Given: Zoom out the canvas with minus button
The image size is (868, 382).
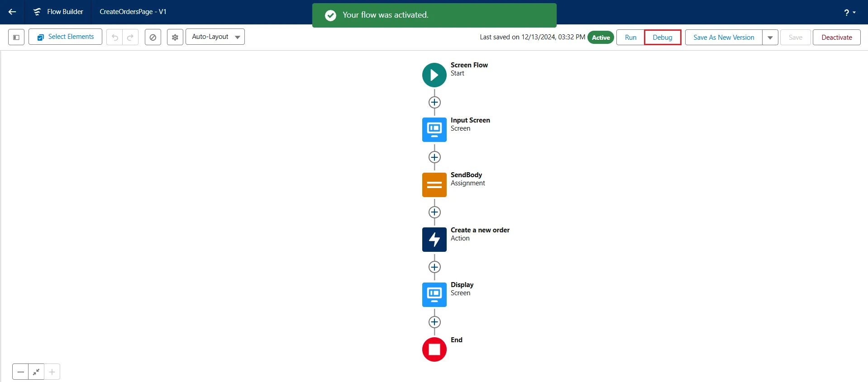Looking at the screenshot, I should click(x=21, y=372).
